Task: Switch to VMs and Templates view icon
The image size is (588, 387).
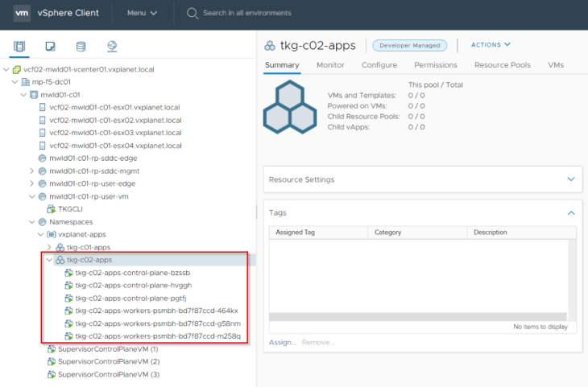Action: [x=50, y=46]
